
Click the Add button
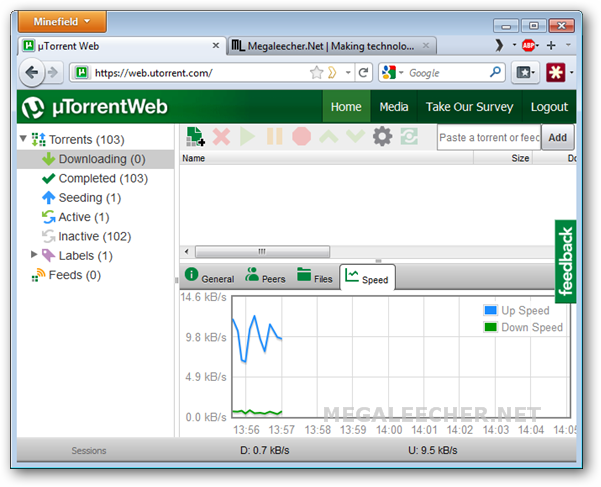557,137
